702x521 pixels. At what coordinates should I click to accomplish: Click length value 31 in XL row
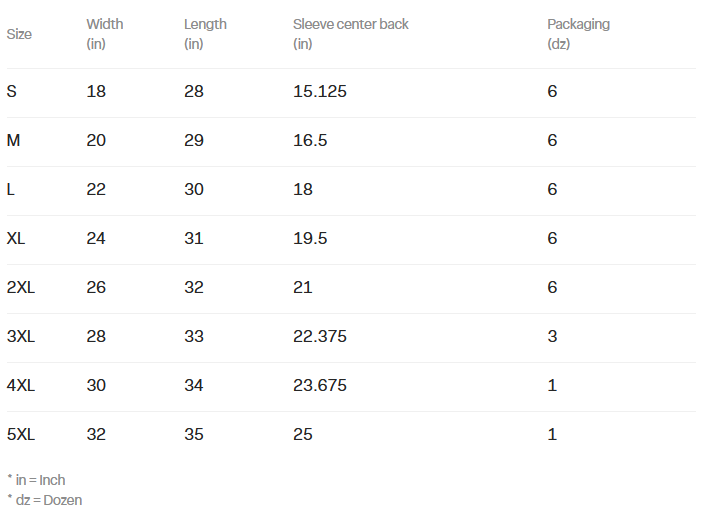click(194, 238)
